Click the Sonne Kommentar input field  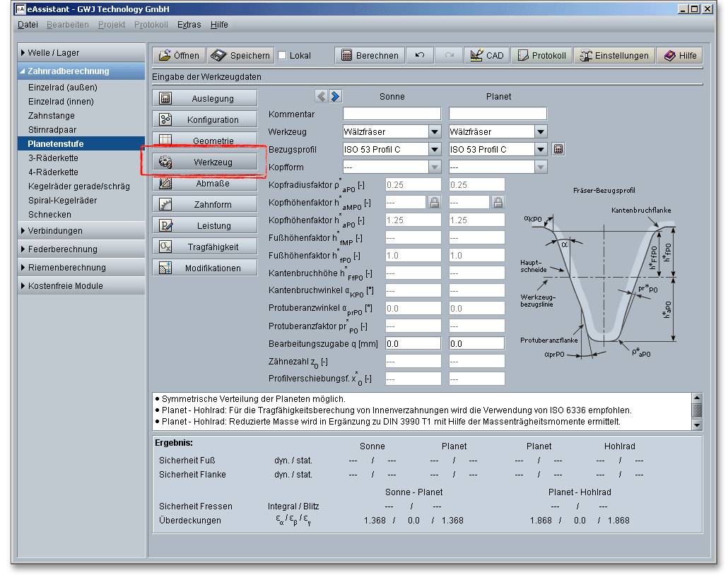pos(392,114)
